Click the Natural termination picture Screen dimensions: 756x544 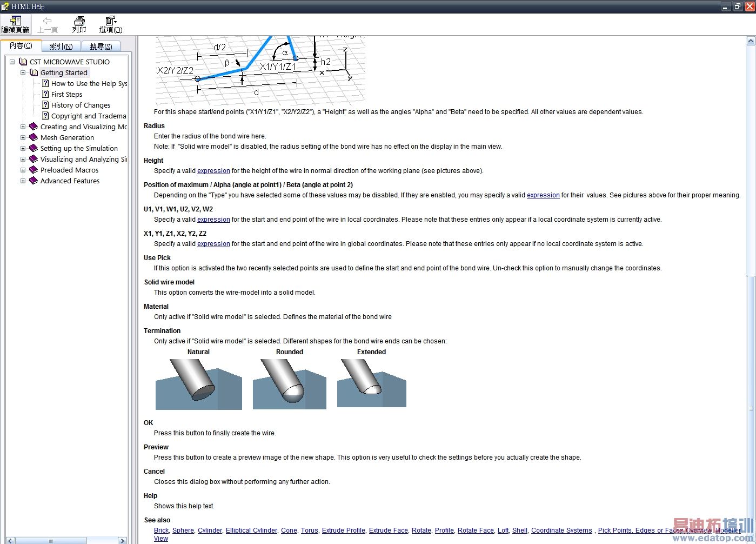click(199, 384)
